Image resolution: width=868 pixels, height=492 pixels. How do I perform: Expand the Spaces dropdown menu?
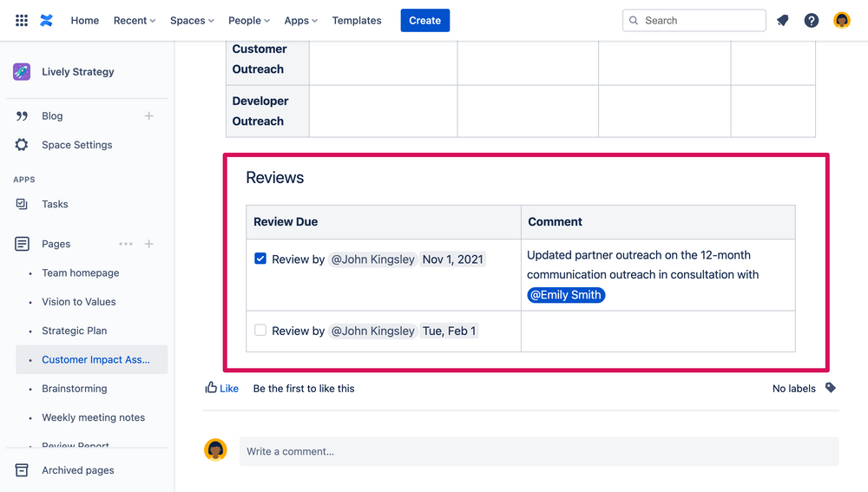pyautogui.click(x=192, y=21)
